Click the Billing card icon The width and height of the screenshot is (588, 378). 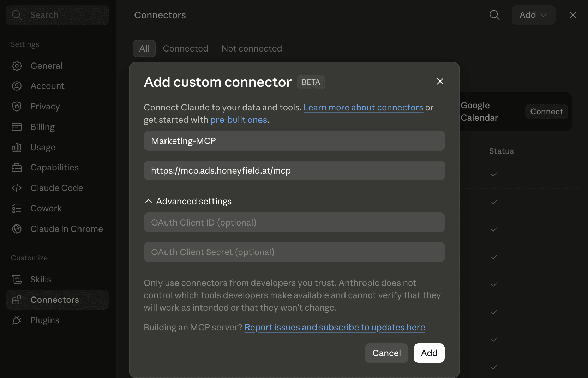click(17, 127)
